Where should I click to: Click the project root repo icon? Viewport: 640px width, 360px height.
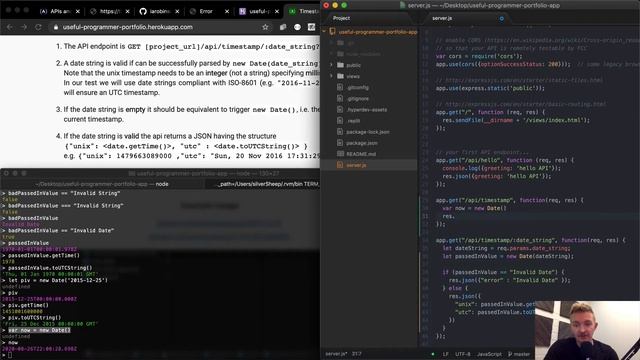pos(332,31)
